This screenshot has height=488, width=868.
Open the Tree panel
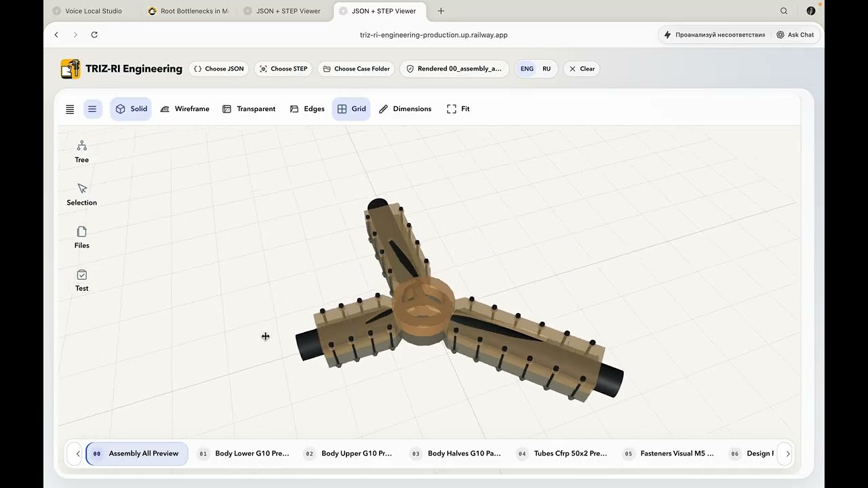81,152
